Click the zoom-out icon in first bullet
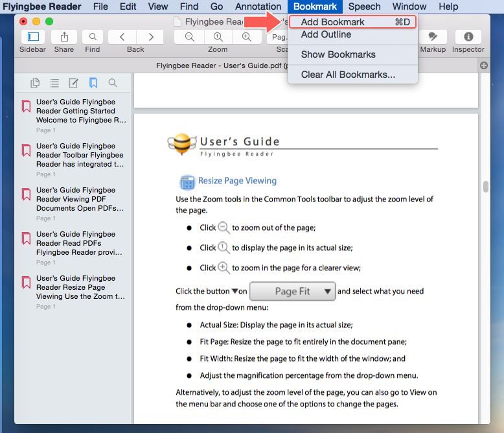This screenshot has width=504, height=433. click(x=223, y=228)
